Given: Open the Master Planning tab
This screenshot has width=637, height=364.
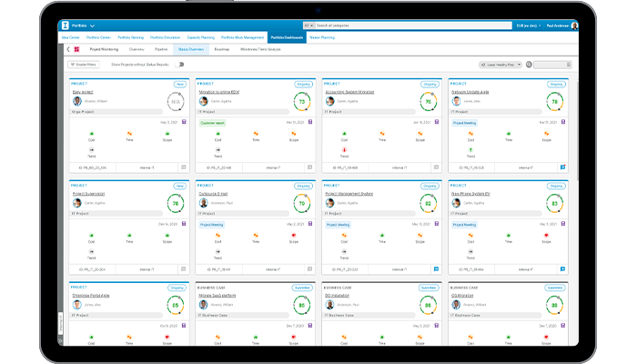Looking at the screenshot, I should [x=322, y=37].
